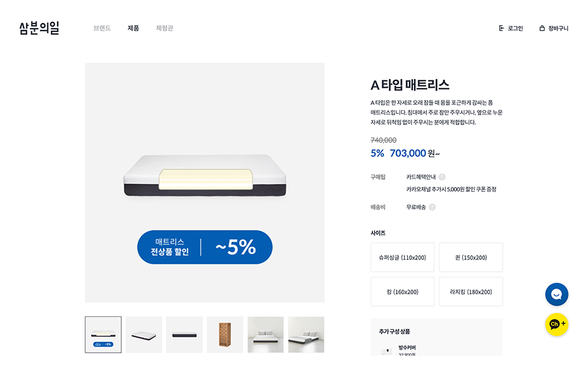This screenshot has height=368, width=588.
Task: Click the shopping bag cart icon
Action: (542, 28)
